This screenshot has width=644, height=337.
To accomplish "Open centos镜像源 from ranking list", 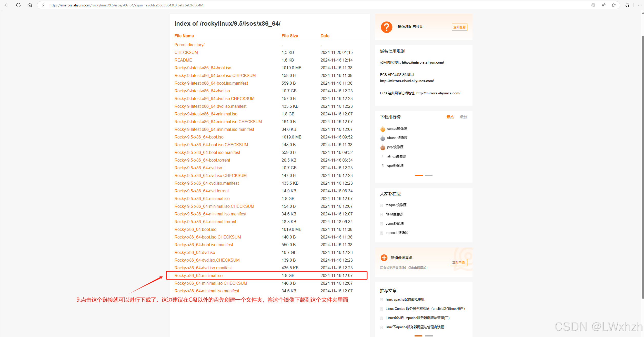I will (x=397, y=128).
